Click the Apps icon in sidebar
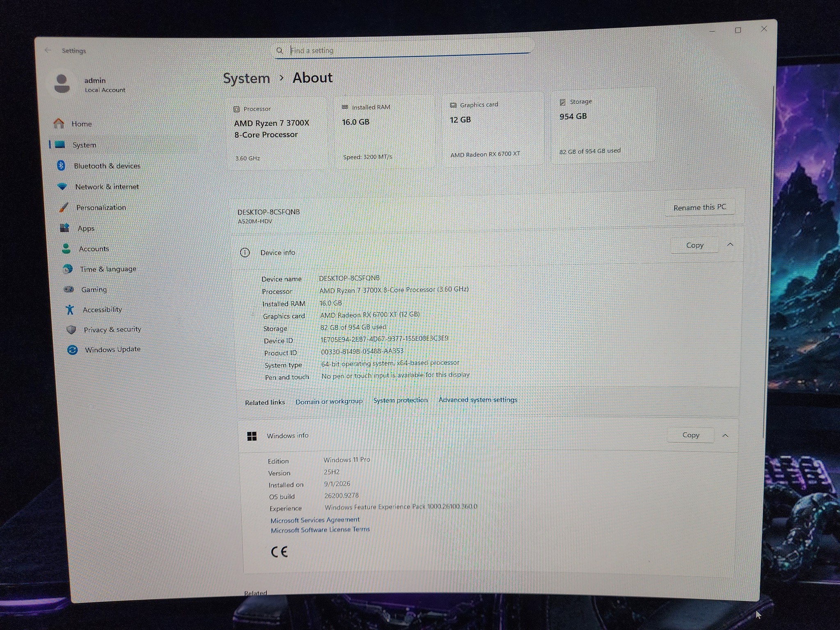Viewport: 840px width, 630px height. (x=65, y=228)
